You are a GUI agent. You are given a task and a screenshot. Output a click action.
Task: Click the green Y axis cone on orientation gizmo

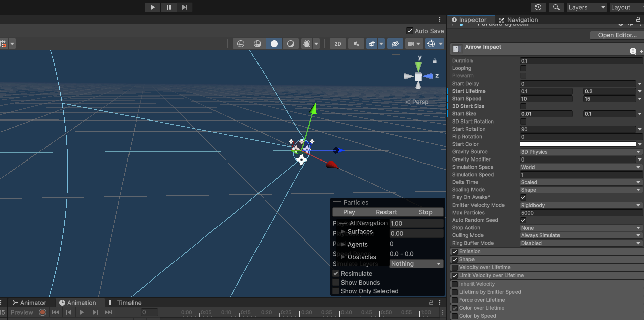(x=418, y=66)
